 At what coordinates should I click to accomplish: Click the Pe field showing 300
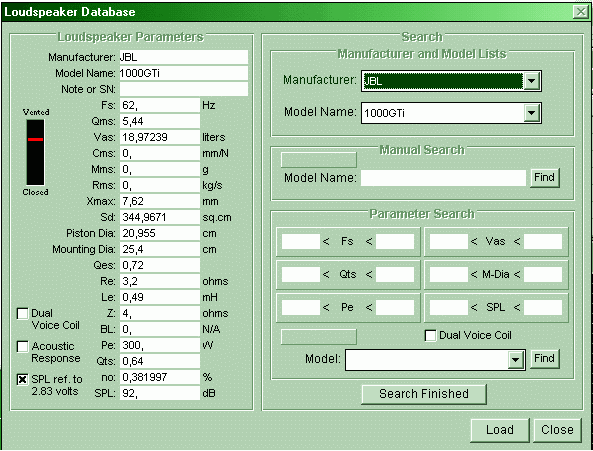click(x=160, y=345)
